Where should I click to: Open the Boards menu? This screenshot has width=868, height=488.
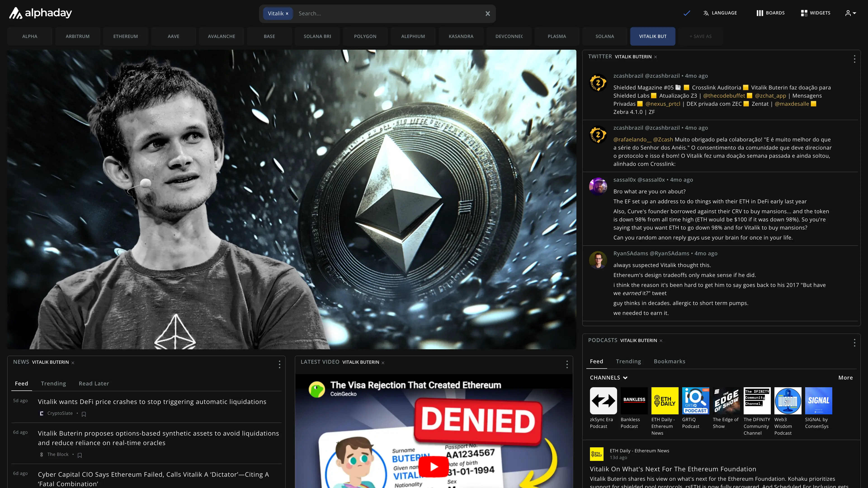coord(771,13)
